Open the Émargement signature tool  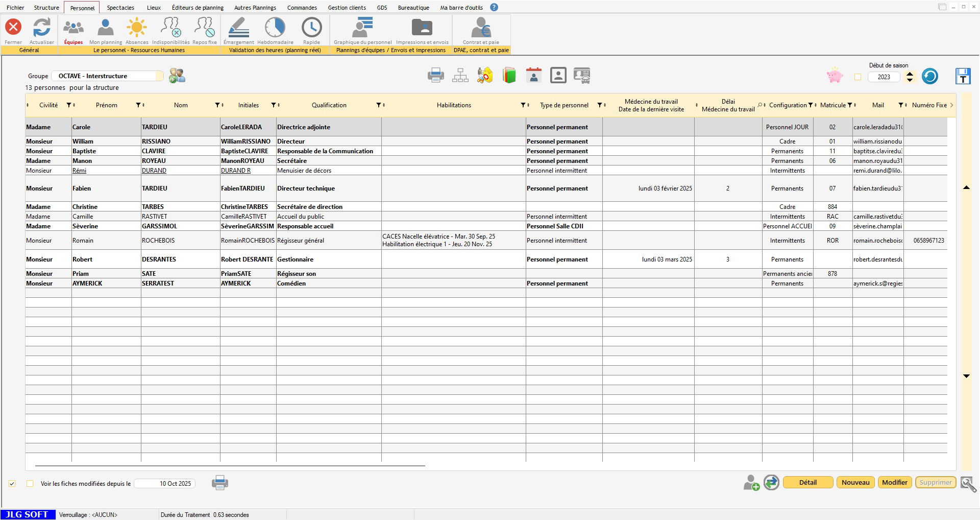click(238, 29)
